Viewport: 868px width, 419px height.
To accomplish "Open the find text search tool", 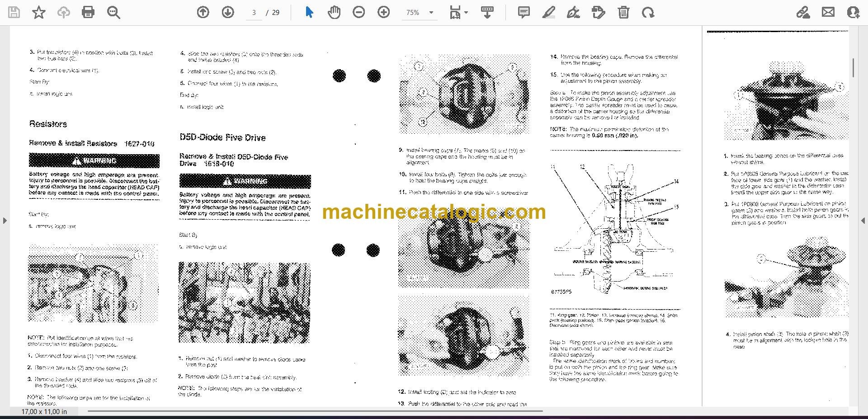I will click(113, 13).
